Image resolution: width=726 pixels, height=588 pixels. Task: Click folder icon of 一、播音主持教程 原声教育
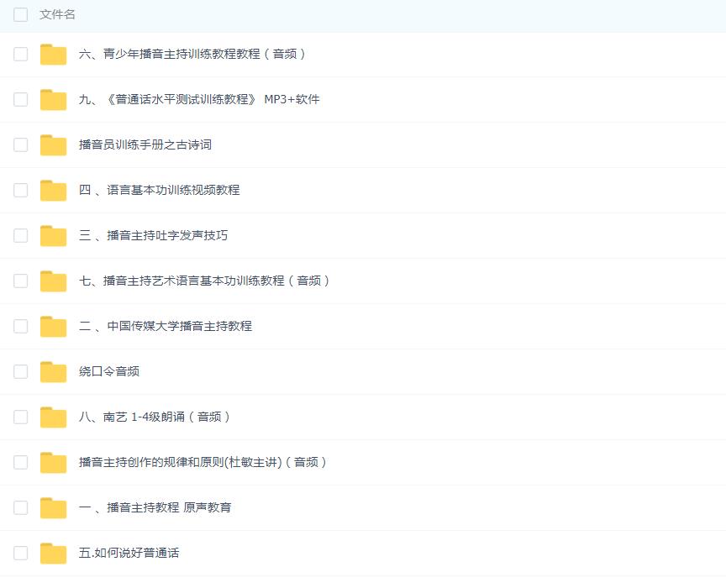[53, 508]
